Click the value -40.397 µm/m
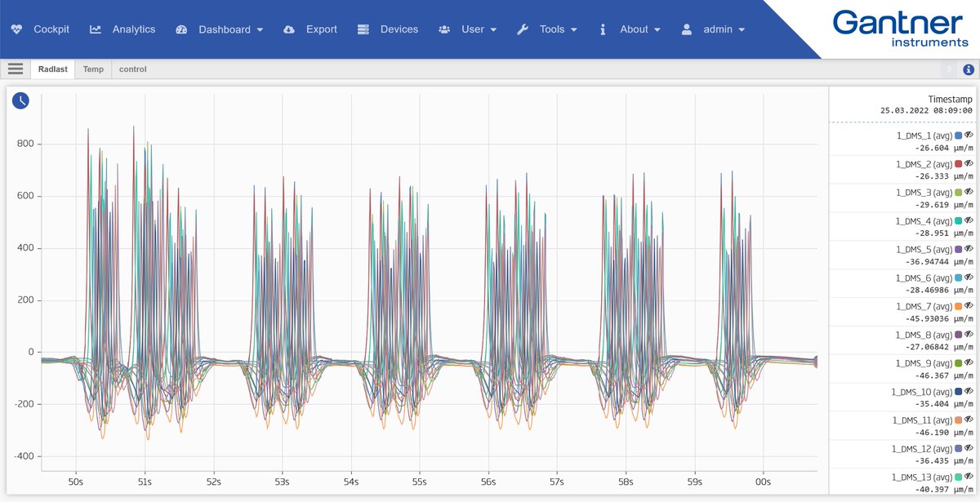Viewport: 980px width, 502px height. [944, 490]
